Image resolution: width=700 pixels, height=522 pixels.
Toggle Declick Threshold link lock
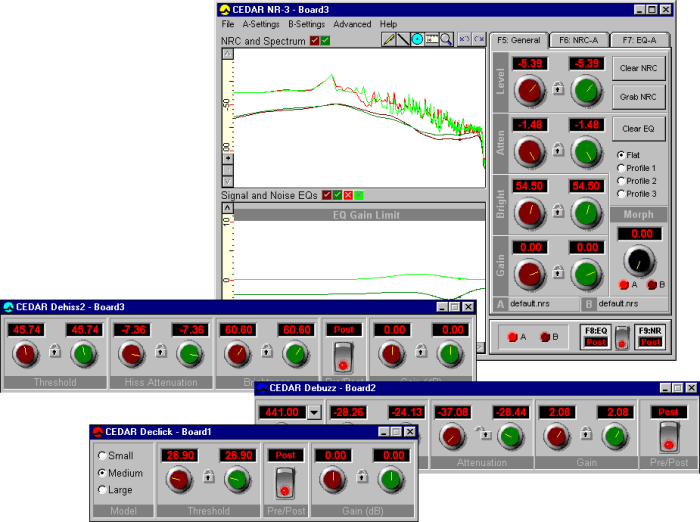pos(208,476)
